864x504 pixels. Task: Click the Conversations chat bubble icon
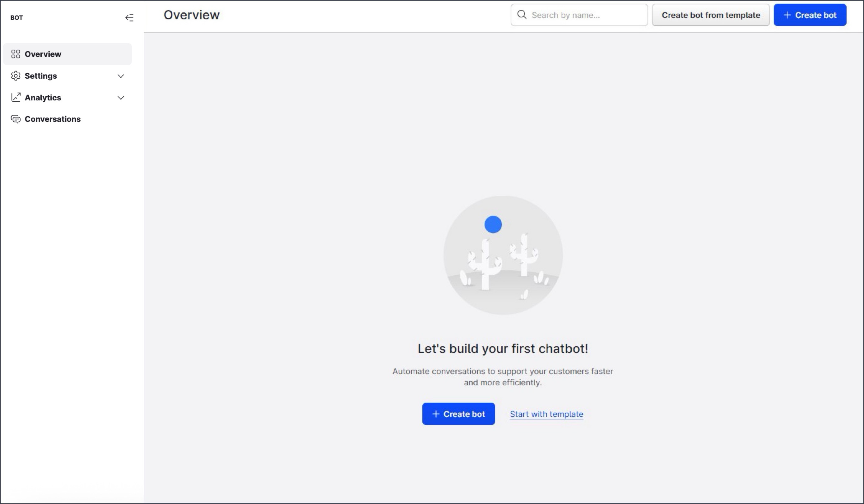click(x=16, y=119)
